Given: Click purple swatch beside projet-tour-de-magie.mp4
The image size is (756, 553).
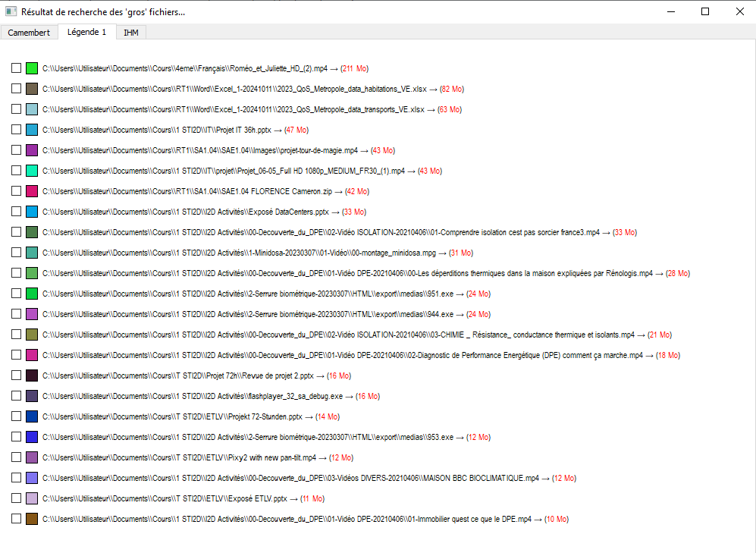Looking at the screenshot, I should [32, 150].
